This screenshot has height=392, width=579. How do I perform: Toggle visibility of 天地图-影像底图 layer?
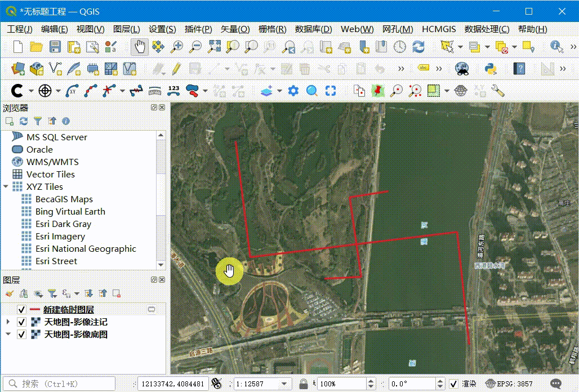pyautogui.click(x=21, y=335)
